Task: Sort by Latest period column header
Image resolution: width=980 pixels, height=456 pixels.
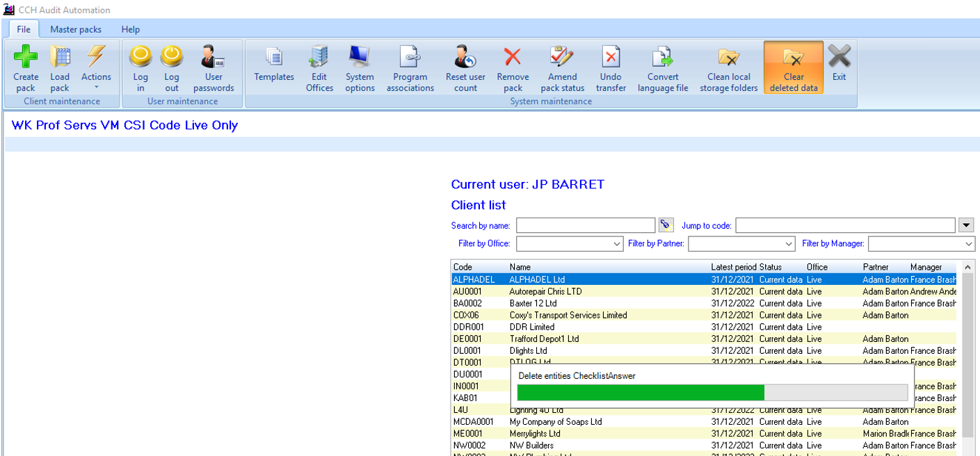Action: pyautogui.click(x=733, y=267)
